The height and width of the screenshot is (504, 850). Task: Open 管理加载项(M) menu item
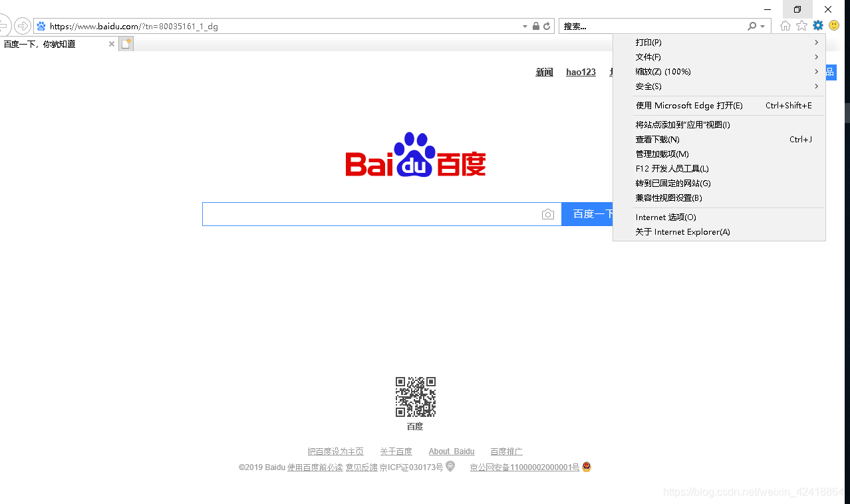click(719, 154)
